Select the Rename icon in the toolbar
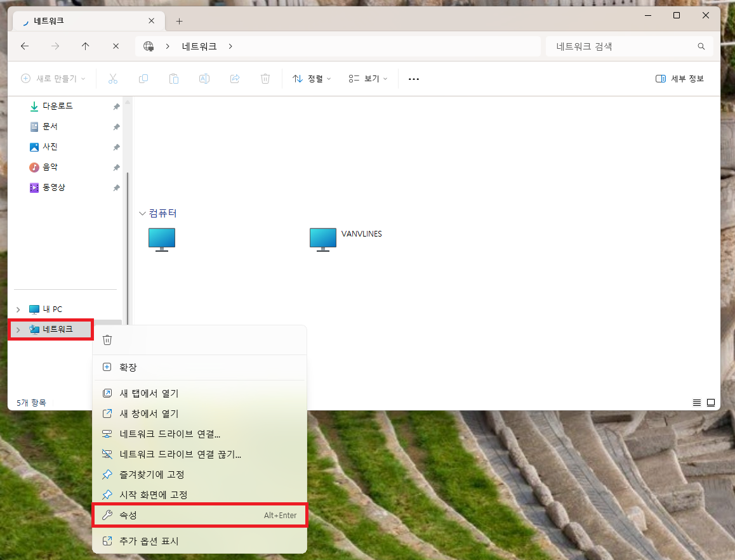735x560 pixels. point(204,78)
